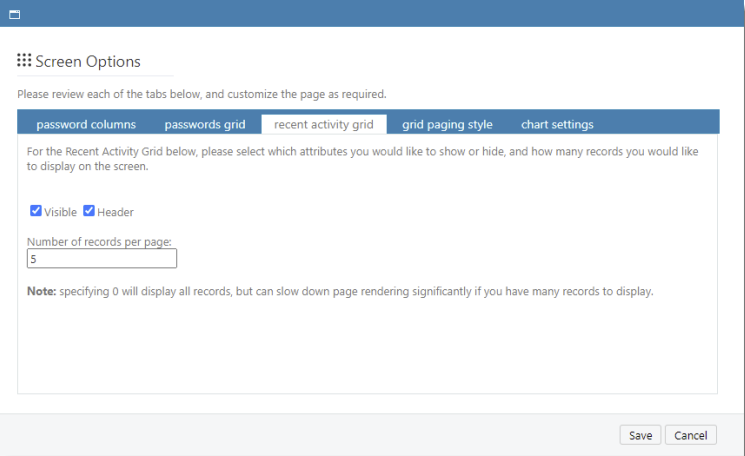Click the bold Note text about zero records
This screenshot has width=745, height=456.
41,292
